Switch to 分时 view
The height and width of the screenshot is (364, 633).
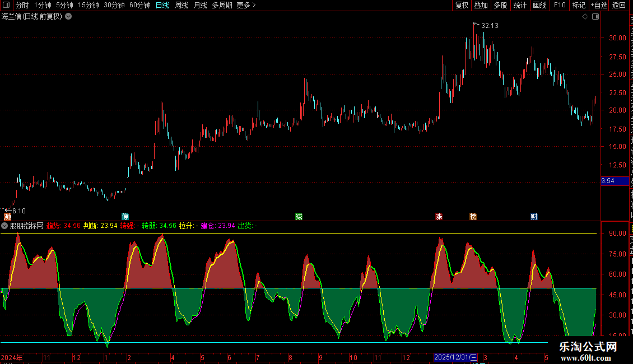(22, 5)
